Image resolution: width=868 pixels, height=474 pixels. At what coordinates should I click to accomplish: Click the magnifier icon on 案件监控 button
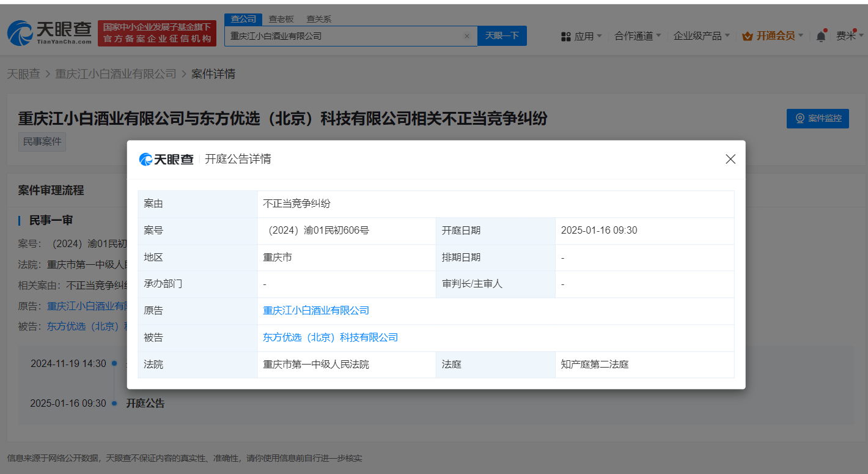(800, 119)
